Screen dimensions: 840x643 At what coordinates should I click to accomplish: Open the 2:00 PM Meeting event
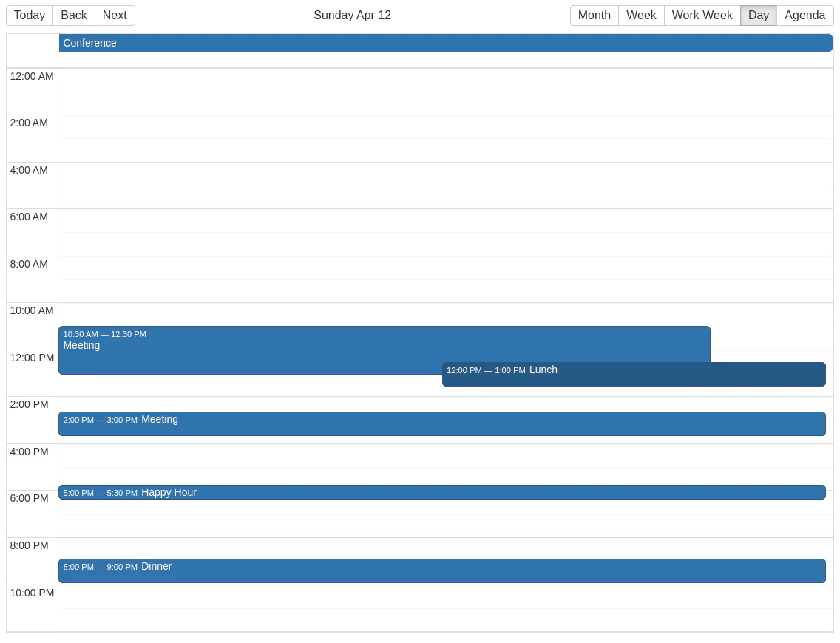click(442, 423)
